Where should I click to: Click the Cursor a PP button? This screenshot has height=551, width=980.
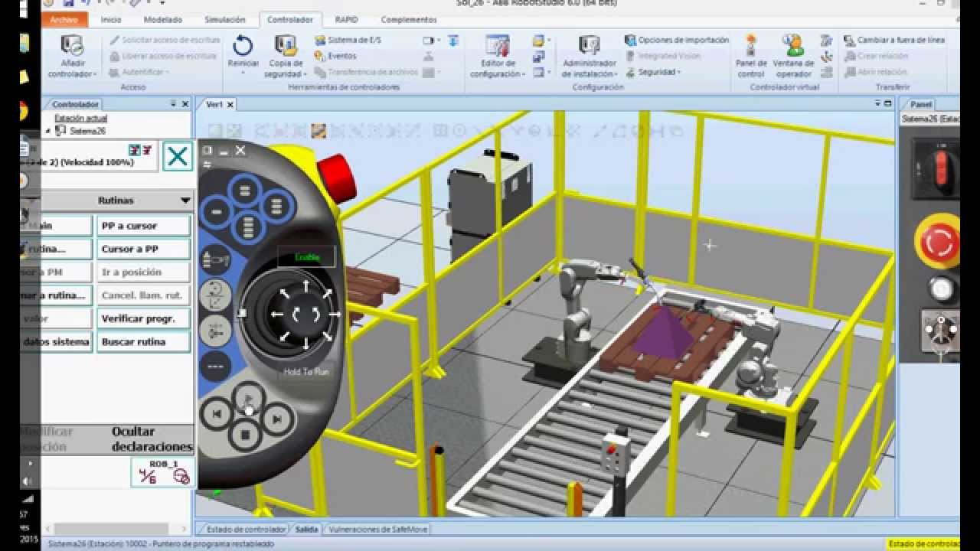pos(143,249)
